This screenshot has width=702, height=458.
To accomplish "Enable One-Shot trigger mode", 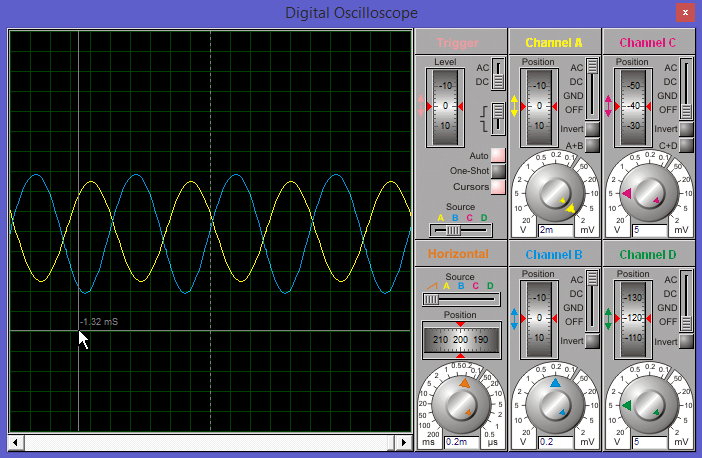I will pos(497,171).
